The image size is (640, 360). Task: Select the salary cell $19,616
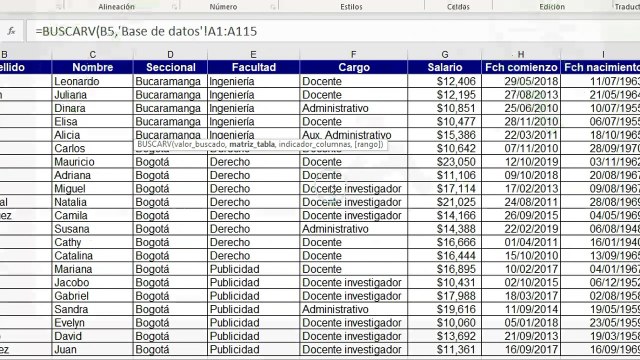pos(444,309)
